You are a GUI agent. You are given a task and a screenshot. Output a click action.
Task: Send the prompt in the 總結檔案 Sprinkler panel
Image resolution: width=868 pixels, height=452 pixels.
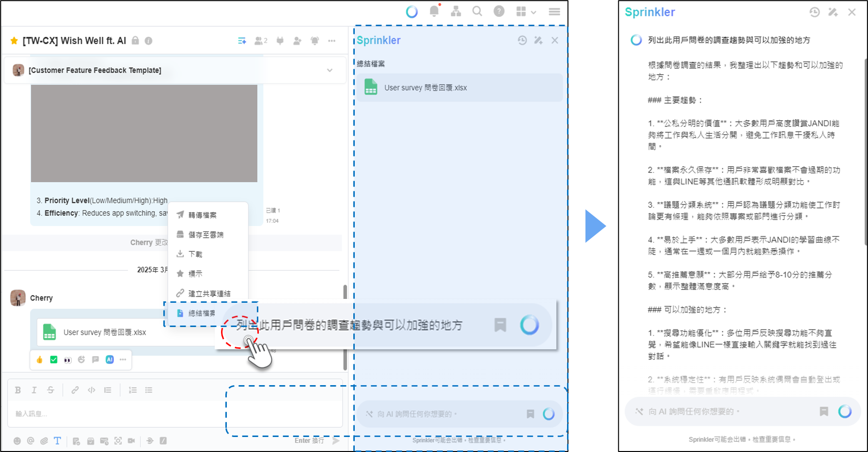pyautogui.click(x=549, y=414)
